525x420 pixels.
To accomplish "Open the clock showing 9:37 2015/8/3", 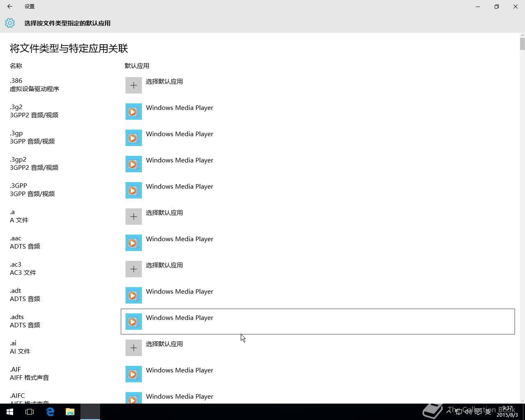I will click(507, 412).
